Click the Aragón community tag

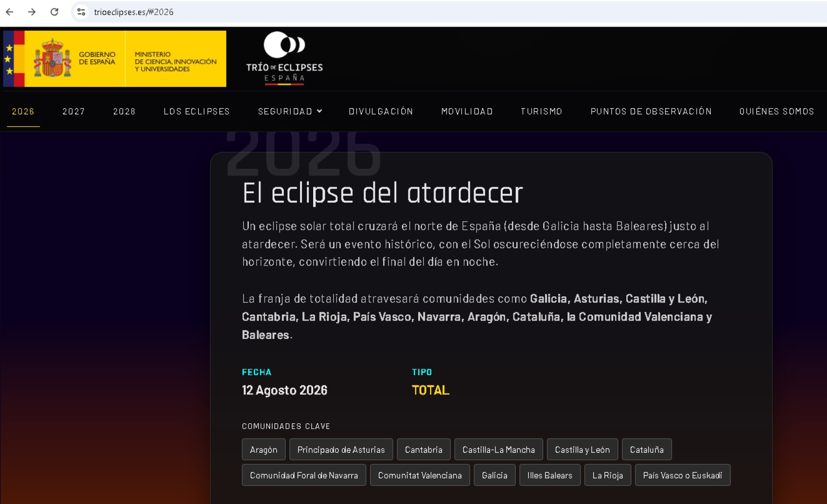[263, 449]
